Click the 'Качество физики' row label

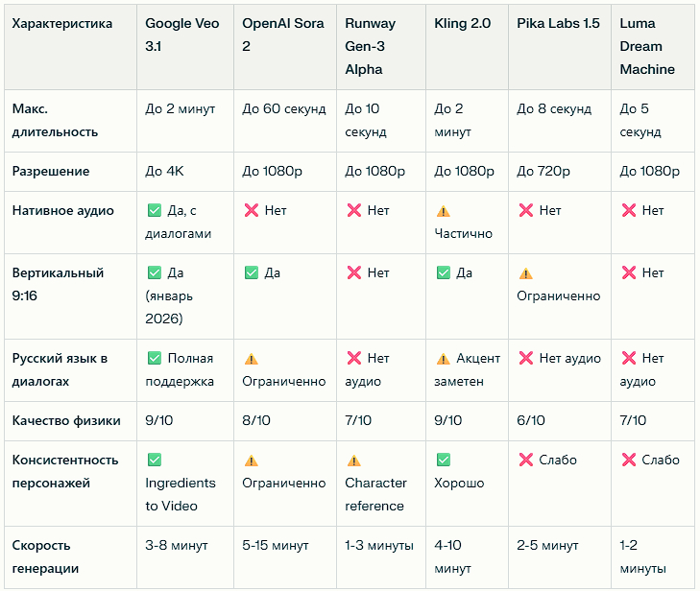click(65, 420)
